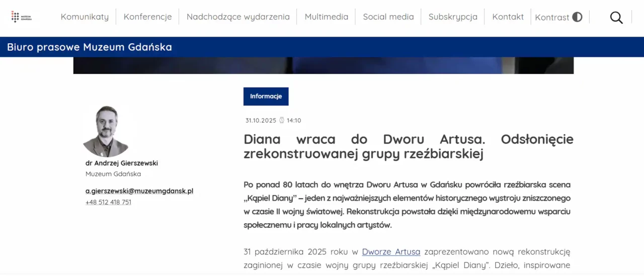Toggle the Kontrast high-contrast mode
The height and width of the screenshot is (279, 644).
click(x=558, y=17)
